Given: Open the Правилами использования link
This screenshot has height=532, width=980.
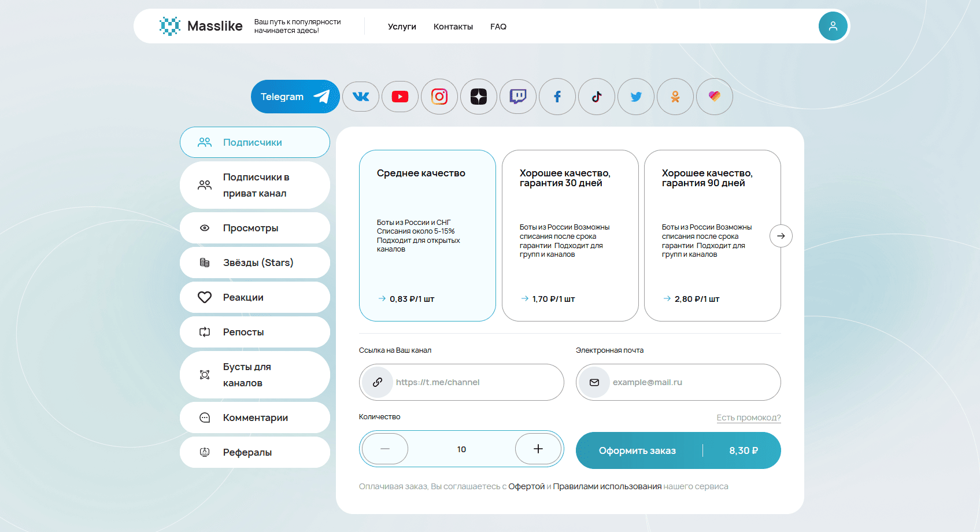Looking at the screenshot, I should tap(607, 486).
